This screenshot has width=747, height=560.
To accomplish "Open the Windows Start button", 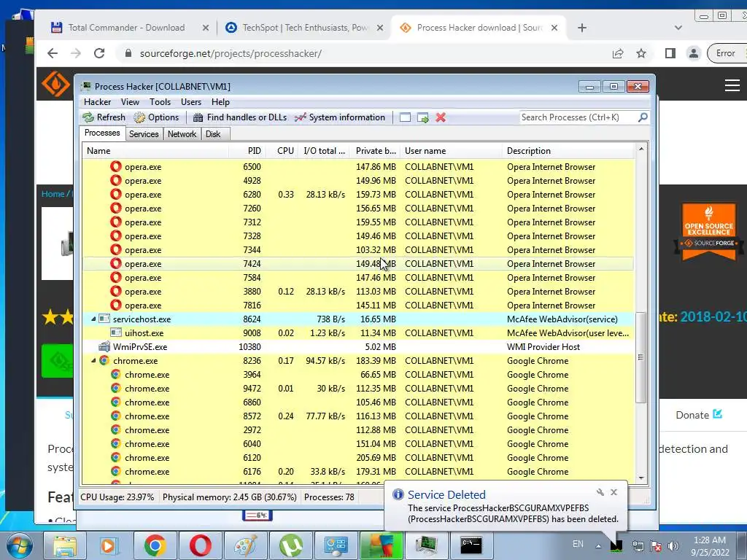I will click(x=20, y=545).
